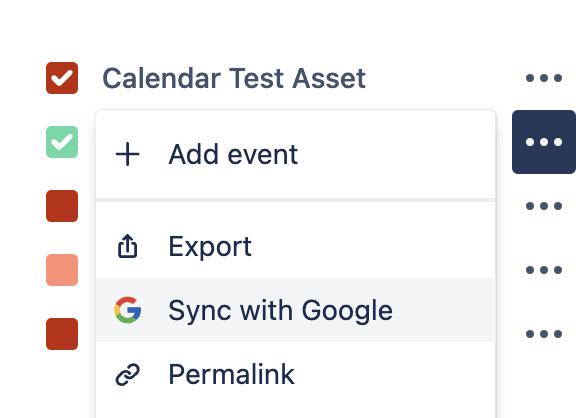586x418 pixels.
Task: Enable the dark red box under the salmon box
Action: coord(62,334)
